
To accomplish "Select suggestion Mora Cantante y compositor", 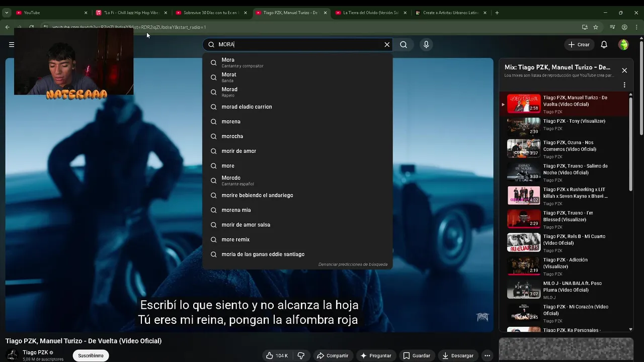I will (x=297, y=62).
